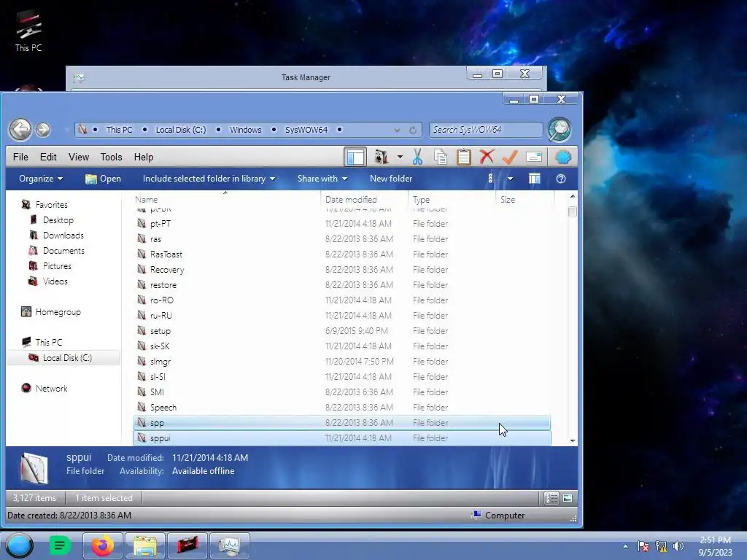Select Videos in navigation pane
Viewport: 747px width, 560px height.
tap(55, 281)
